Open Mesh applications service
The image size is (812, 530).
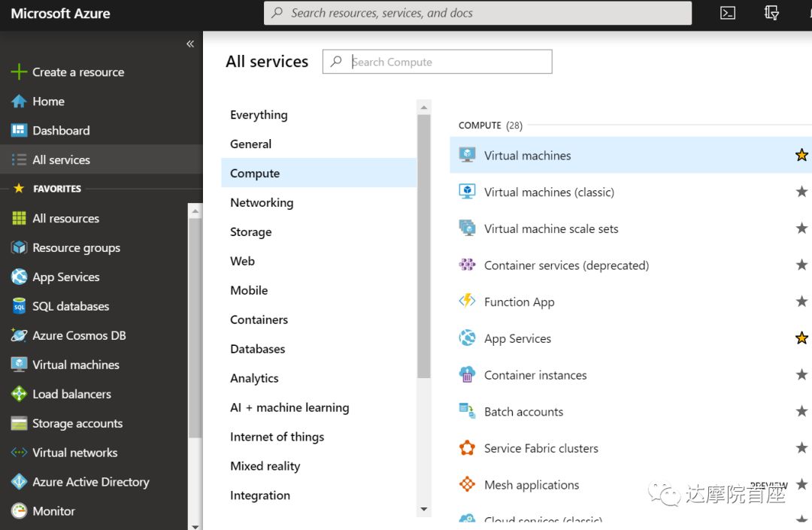pyautogui.click(x=532, y=485)
